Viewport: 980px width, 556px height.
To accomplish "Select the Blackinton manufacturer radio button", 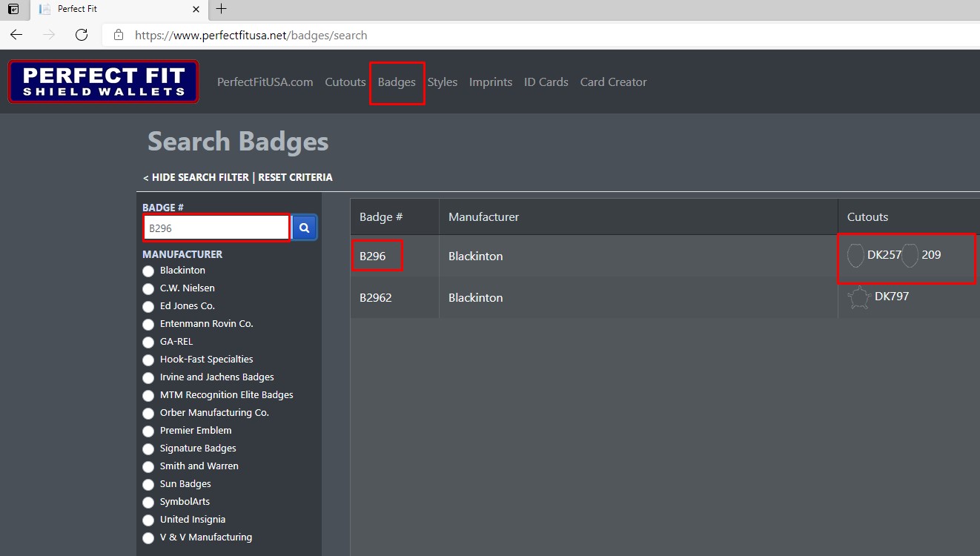I will coord(148,271).
